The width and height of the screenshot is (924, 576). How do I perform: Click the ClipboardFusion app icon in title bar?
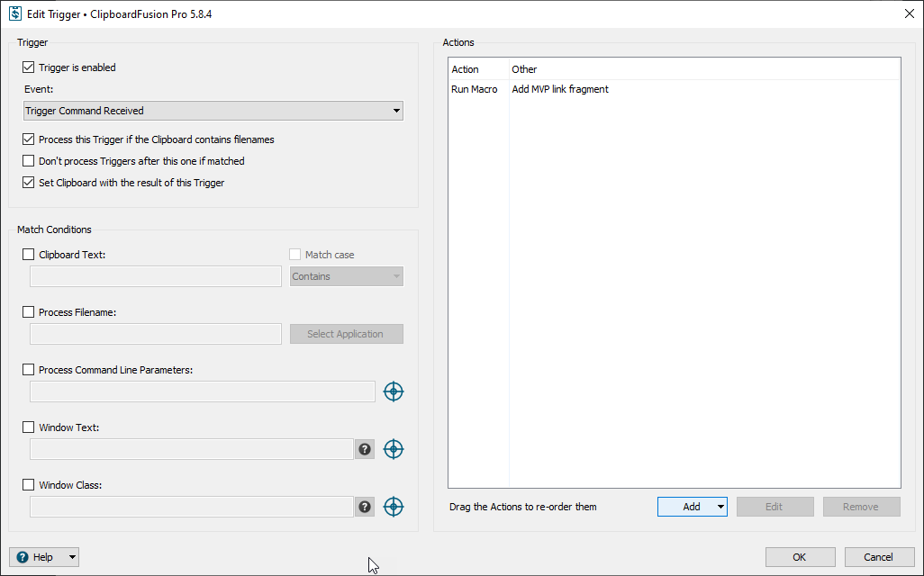(15, 13)
